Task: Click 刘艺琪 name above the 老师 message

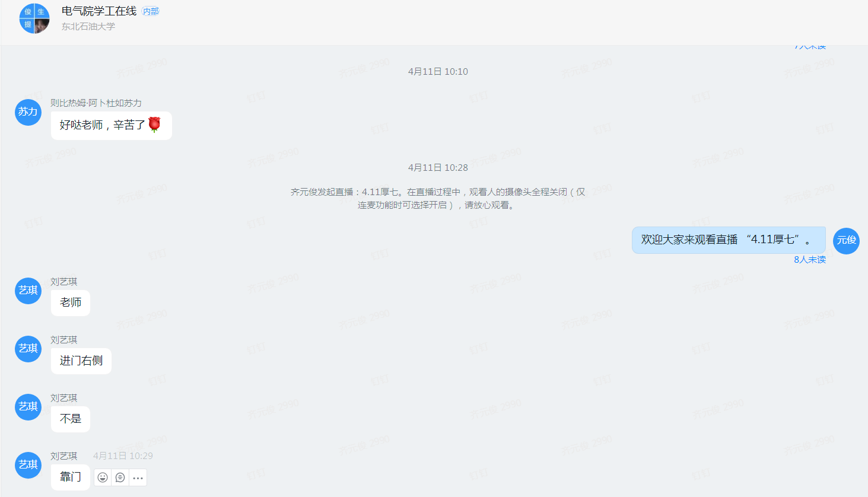Action: pyautogui.click(x=63, y=282)
